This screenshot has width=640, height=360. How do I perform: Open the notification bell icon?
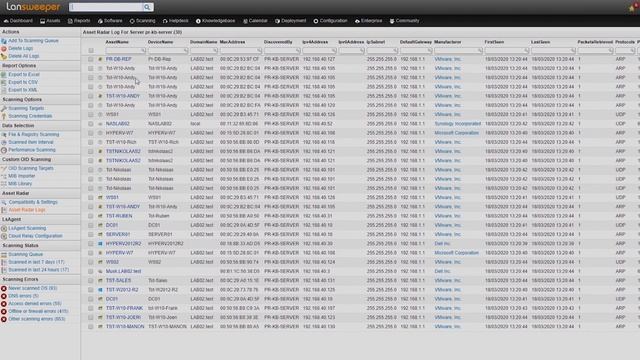[x=633, y=7]
